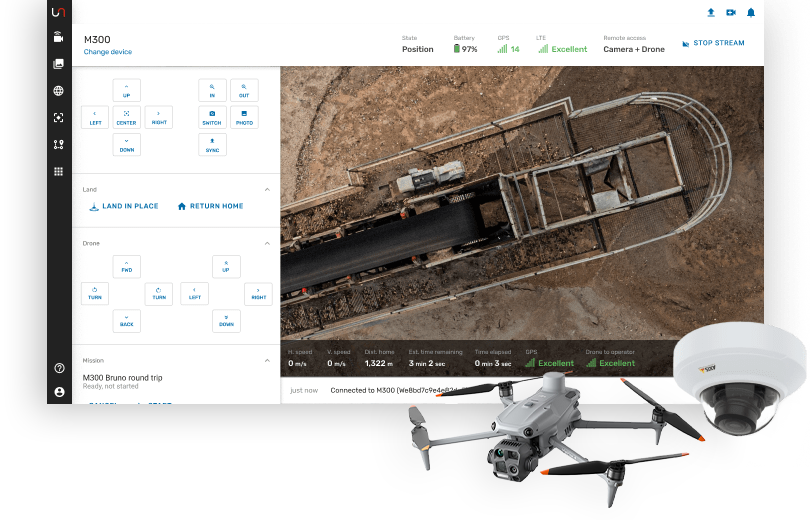Open the globe map view in sidebar
The image size is (810, 520).
pos(58,91)
